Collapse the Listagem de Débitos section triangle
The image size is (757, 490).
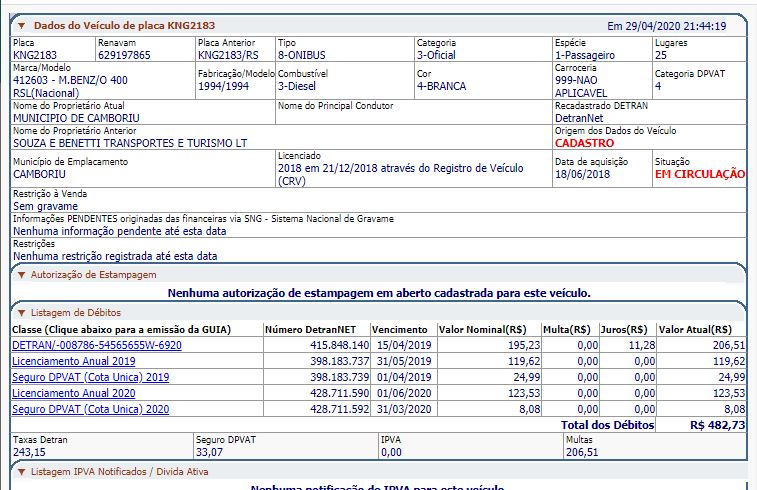[21, 313]
